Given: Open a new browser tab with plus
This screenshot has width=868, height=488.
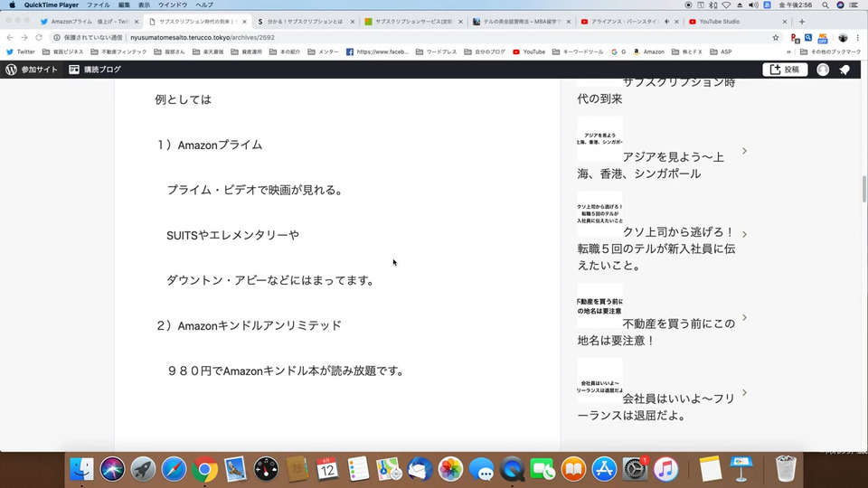Looking at the screenshot, I should pos(802,22).
